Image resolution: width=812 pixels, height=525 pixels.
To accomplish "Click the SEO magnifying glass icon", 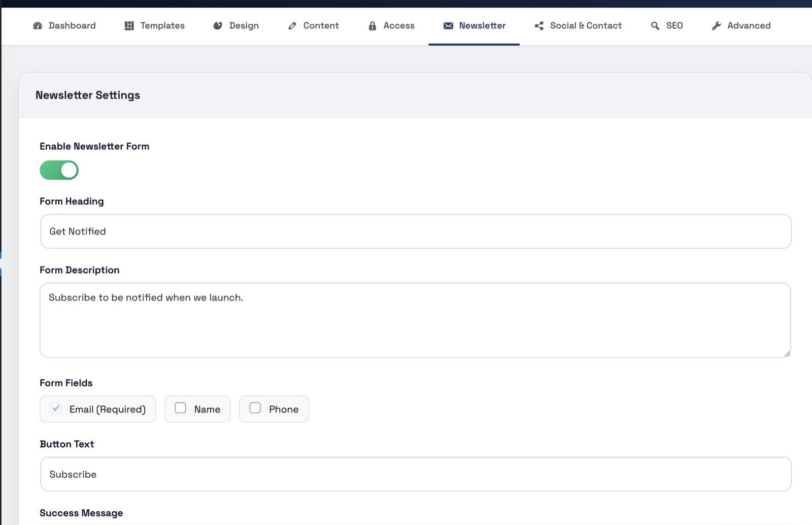I will point(654,25).
